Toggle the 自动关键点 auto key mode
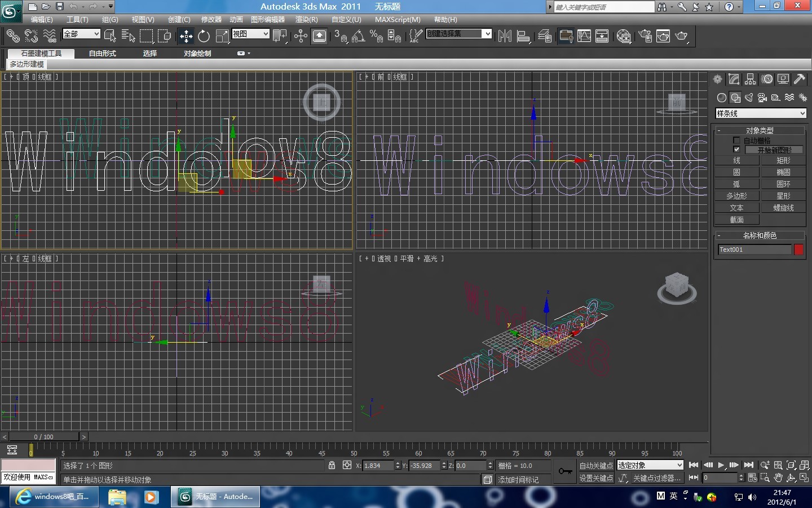The image size is (812, 508). coord(596,466)
